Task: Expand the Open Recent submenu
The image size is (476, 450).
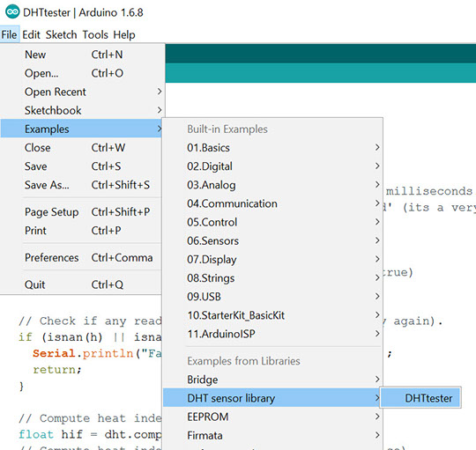Action: (82, 92)
